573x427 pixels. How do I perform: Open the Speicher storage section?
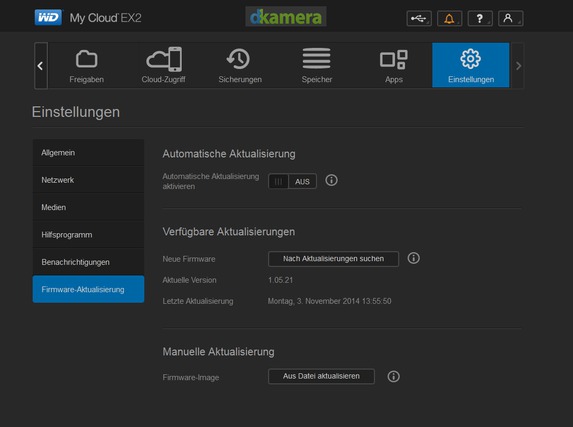click(x=317, y=65)
